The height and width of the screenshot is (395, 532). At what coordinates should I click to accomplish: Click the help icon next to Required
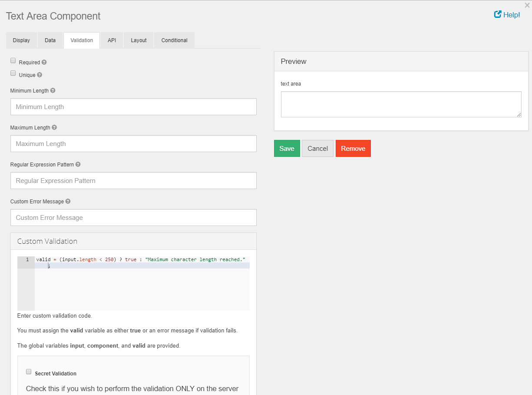pos(44,63)
